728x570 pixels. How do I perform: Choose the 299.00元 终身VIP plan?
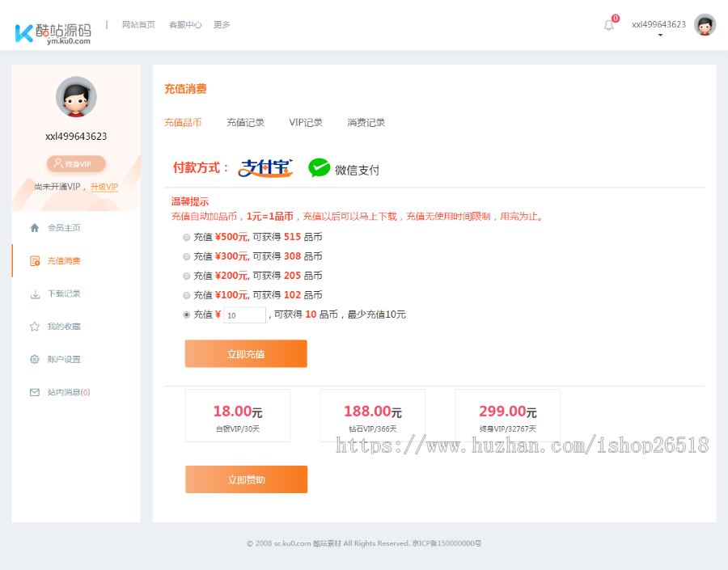[x=507, y=416]
